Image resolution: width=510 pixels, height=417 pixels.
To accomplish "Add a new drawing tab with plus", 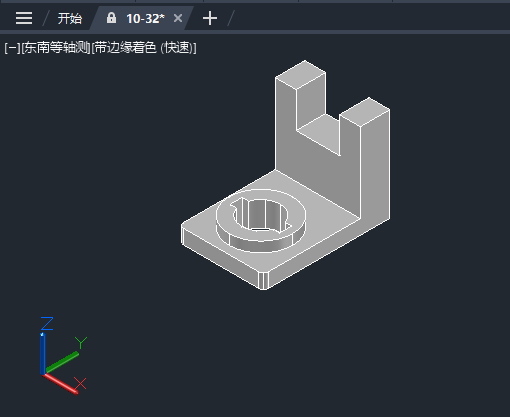I will pyautogui.click(x=210, y=18).
